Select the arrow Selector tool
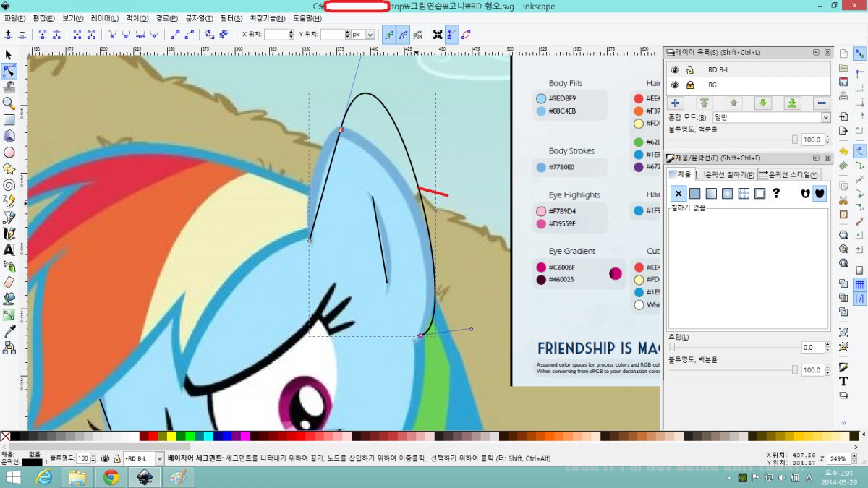 point(9,55)
